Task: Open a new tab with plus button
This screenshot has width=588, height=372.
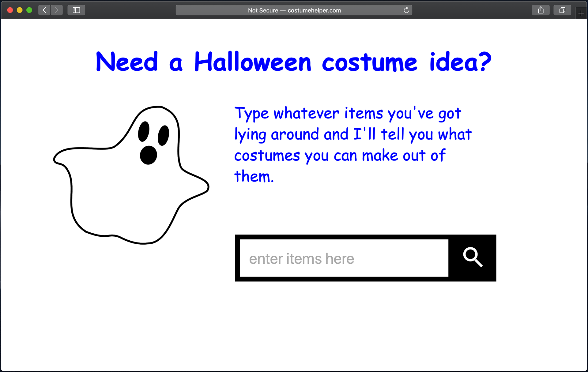Action: 581,13
